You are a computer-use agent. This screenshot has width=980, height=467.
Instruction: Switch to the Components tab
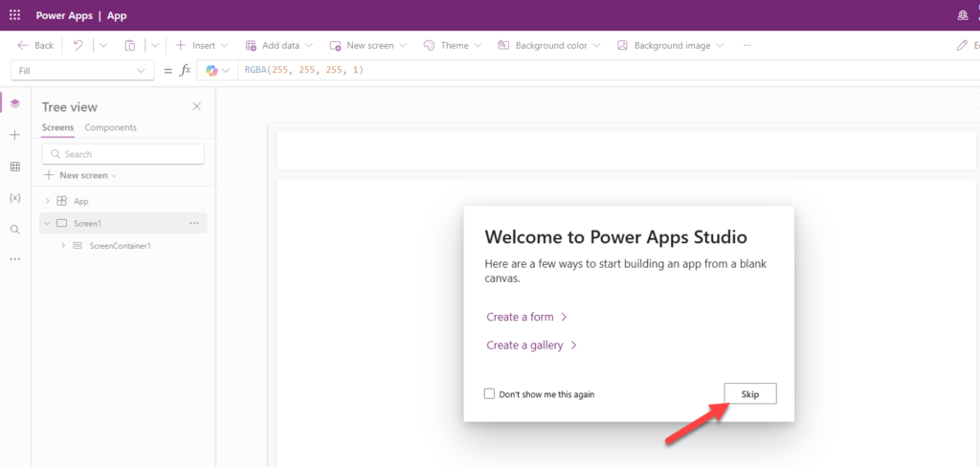click(x=111, y=127)
